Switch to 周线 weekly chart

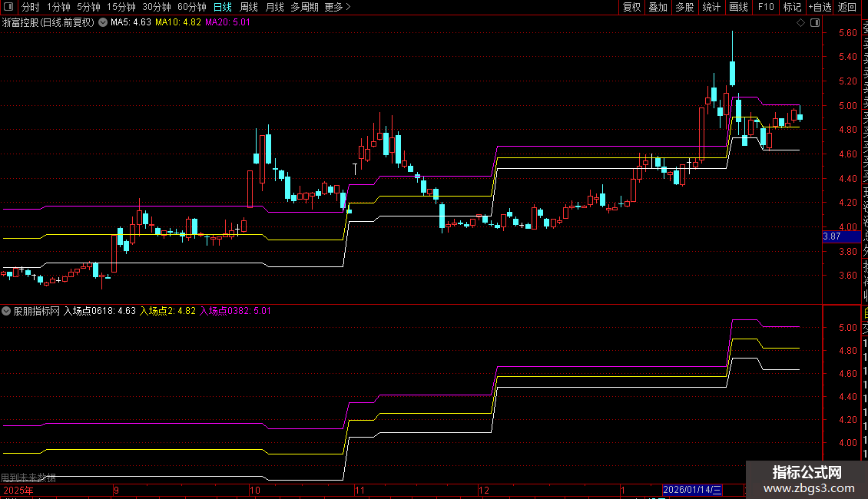click(x=249, y=7)
